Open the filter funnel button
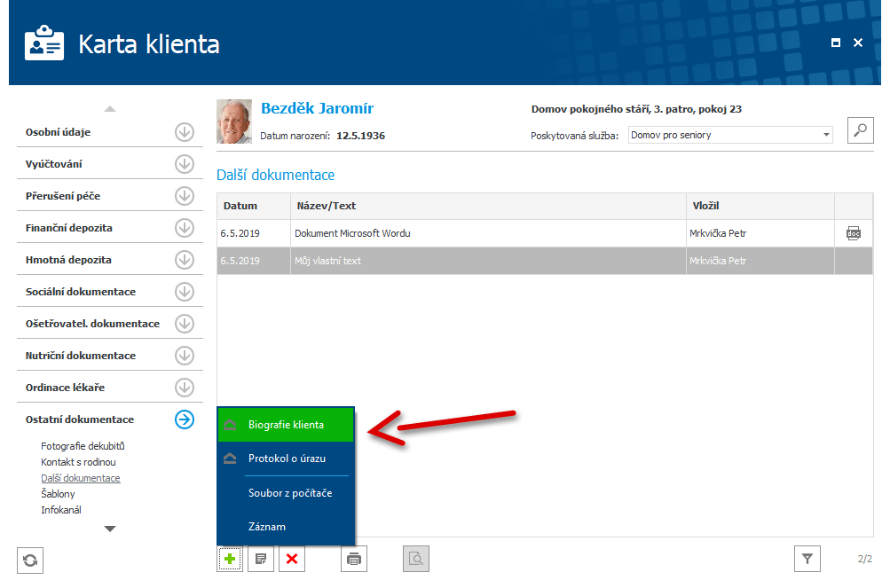 click(x=807, y=559)
